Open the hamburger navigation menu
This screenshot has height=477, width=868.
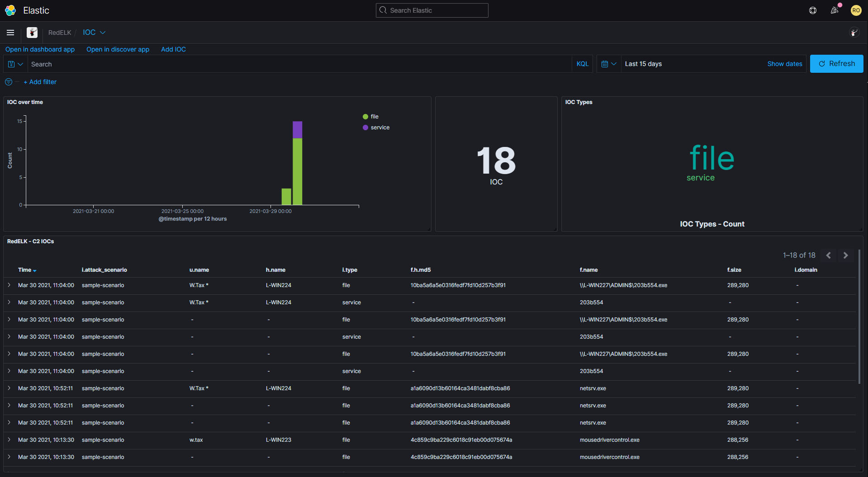tap(10, 33)
